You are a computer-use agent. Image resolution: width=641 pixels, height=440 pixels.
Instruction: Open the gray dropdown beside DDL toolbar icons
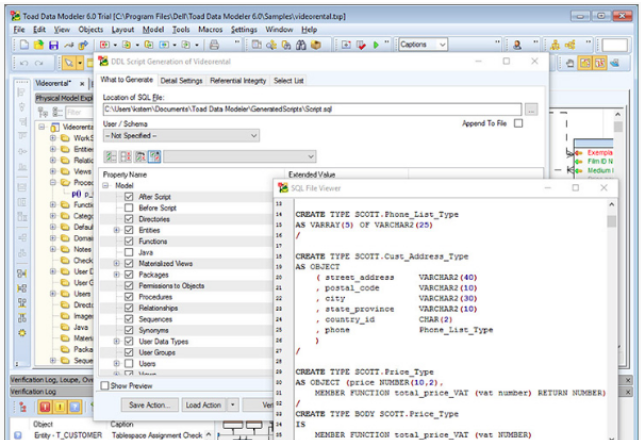point(240,157)
